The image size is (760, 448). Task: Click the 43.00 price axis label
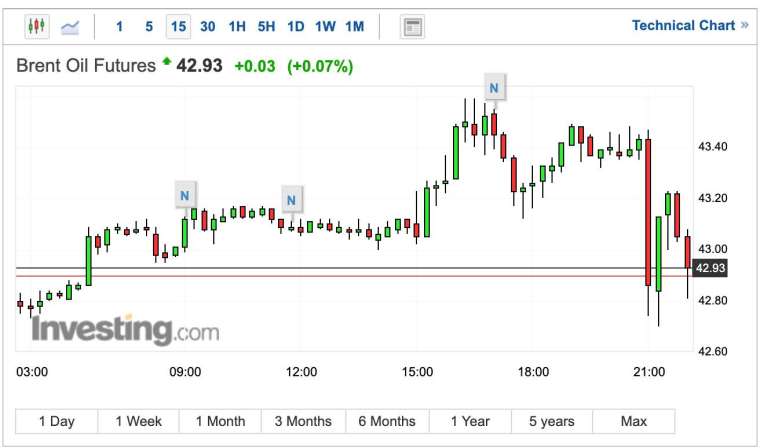pyautogui.click(x=712, y=249)
